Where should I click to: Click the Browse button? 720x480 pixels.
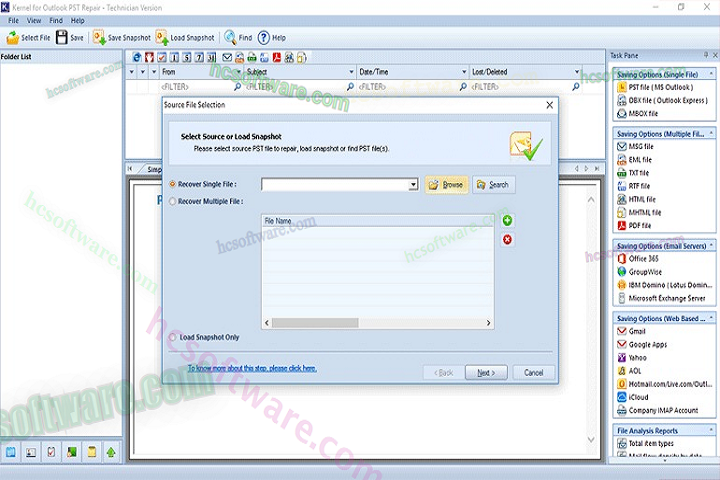(x=446, y=185)
